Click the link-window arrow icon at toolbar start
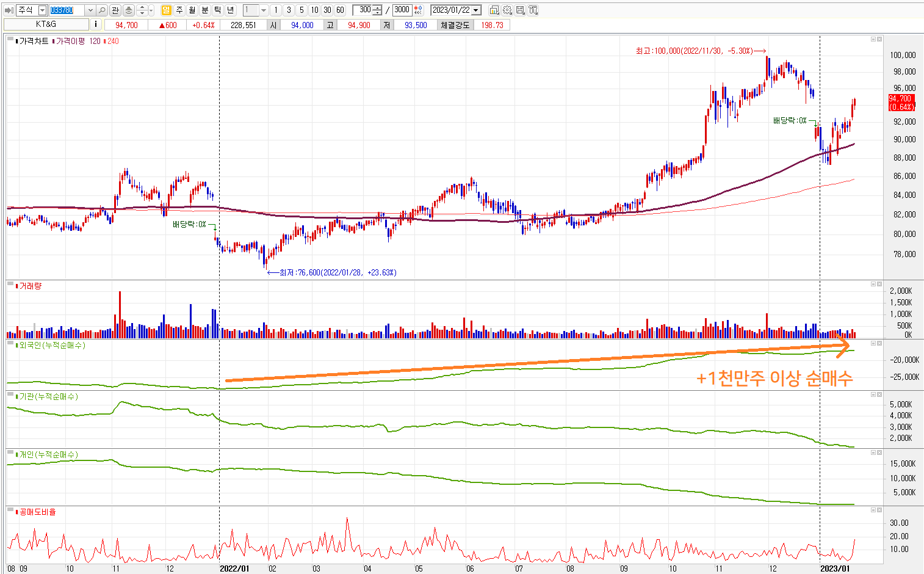The width and height of the screenshot is (924, 574). pos(9,10)
